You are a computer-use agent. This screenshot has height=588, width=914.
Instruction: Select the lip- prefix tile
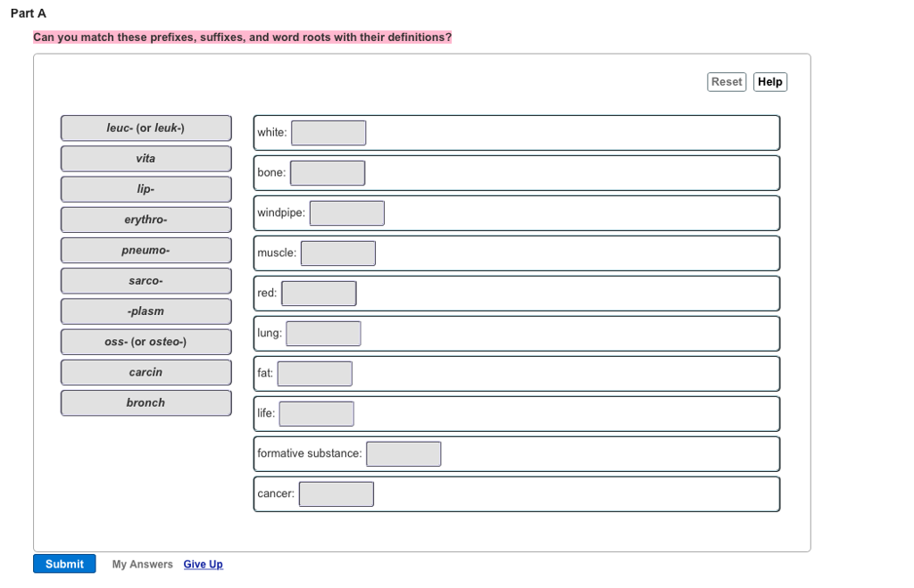[145, 188]
